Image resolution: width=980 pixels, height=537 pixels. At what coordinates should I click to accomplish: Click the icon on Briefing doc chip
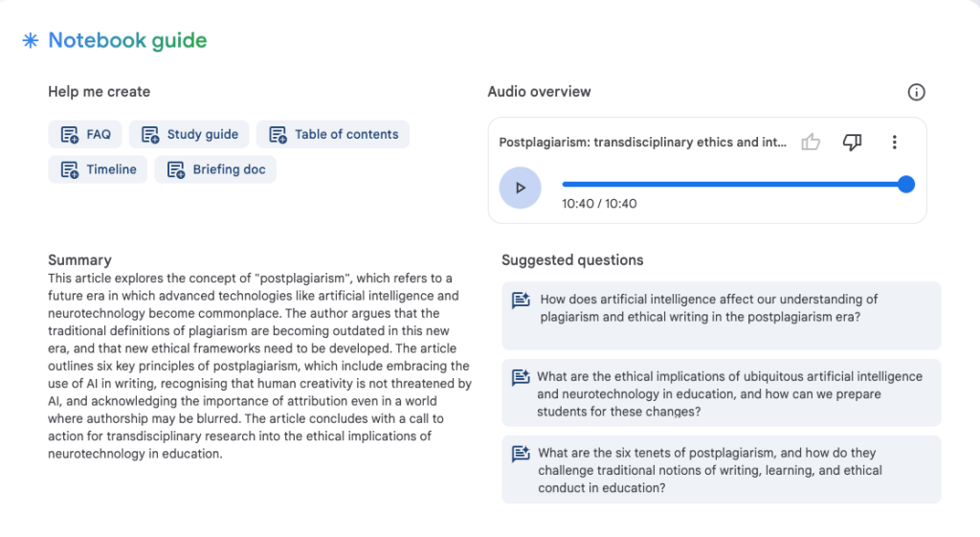tap(176, 169)
